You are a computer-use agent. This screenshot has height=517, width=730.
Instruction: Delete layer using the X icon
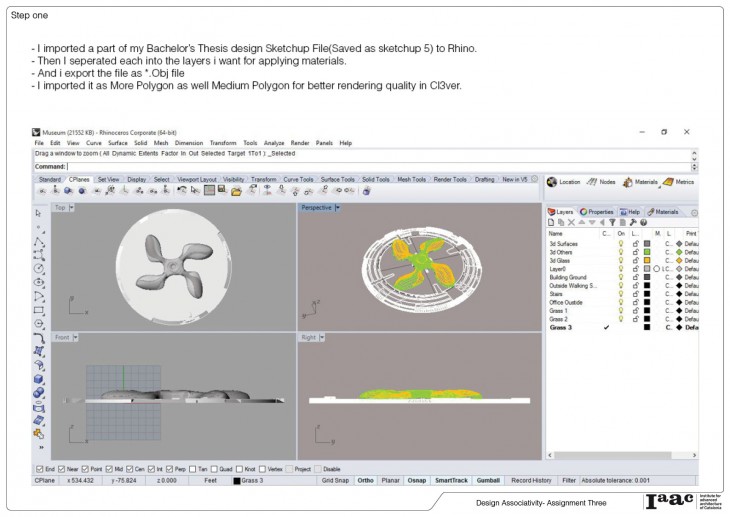(571, 222)
